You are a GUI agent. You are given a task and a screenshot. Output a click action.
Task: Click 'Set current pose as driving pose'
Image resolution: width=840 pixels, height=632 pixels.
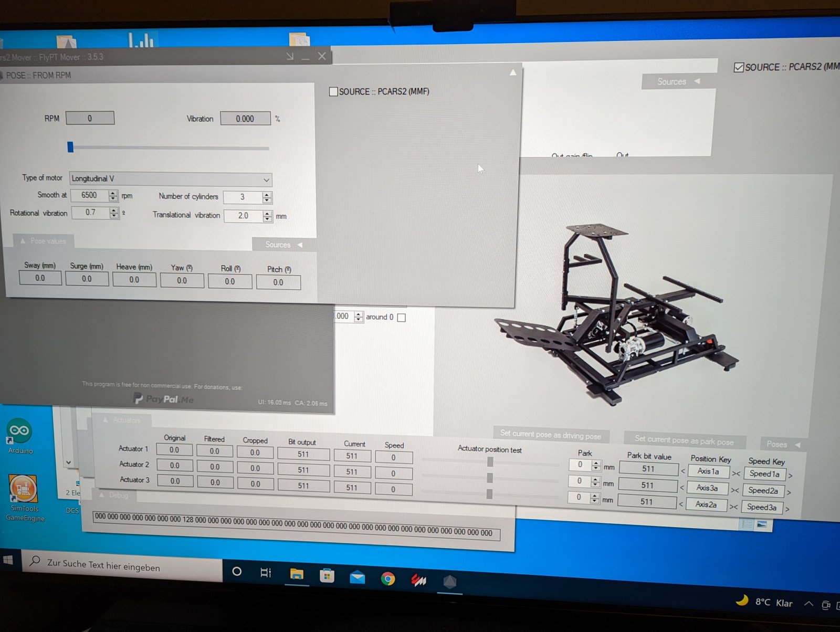click(551, 434)
